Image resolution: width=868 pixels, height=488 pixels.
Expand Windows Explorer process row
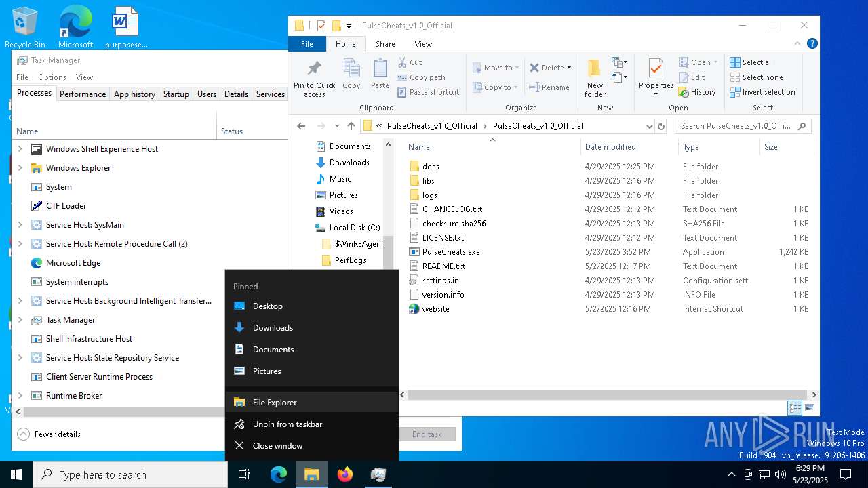click(20, 168)
